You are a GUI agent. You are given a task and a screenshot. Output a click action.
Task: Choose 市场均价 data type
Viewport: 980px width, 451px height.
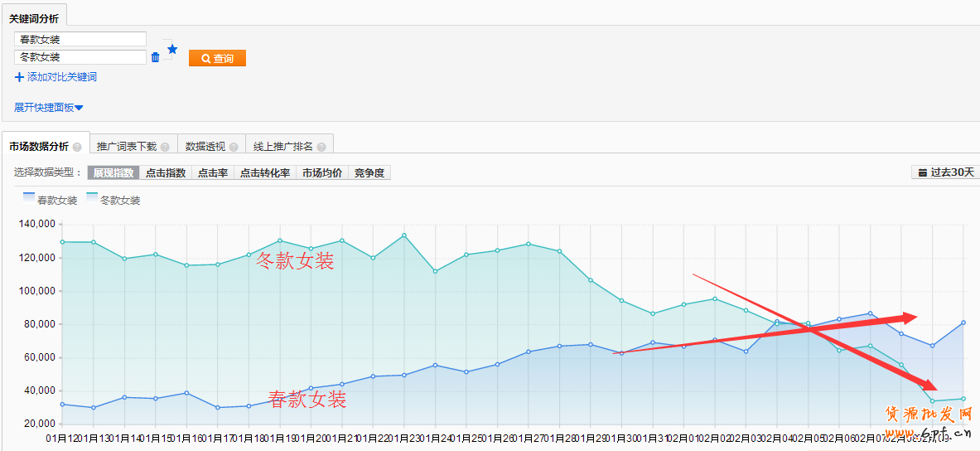tap(321, 173)
